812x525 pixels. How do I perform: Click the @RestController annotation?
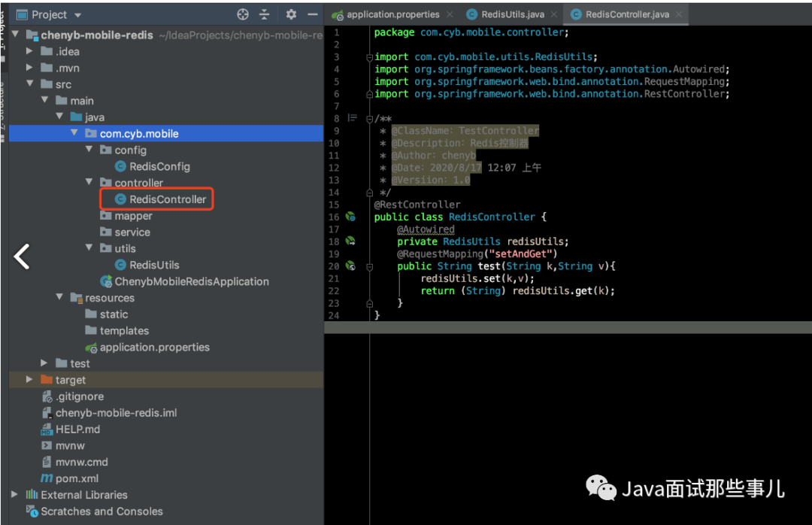click(x=417, y=205)
